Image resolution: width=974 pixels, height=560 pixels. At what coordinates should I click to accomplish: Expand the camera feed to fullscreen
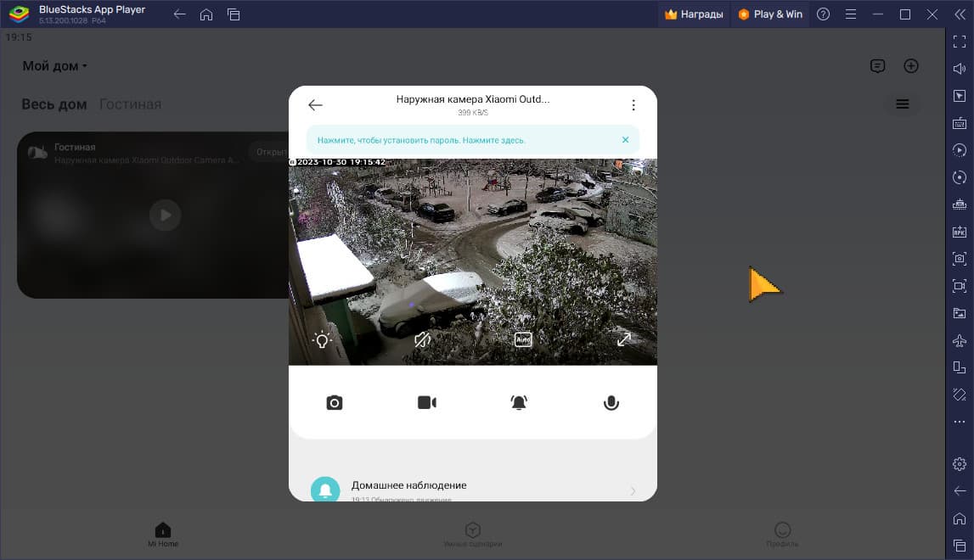pos(623,339)
